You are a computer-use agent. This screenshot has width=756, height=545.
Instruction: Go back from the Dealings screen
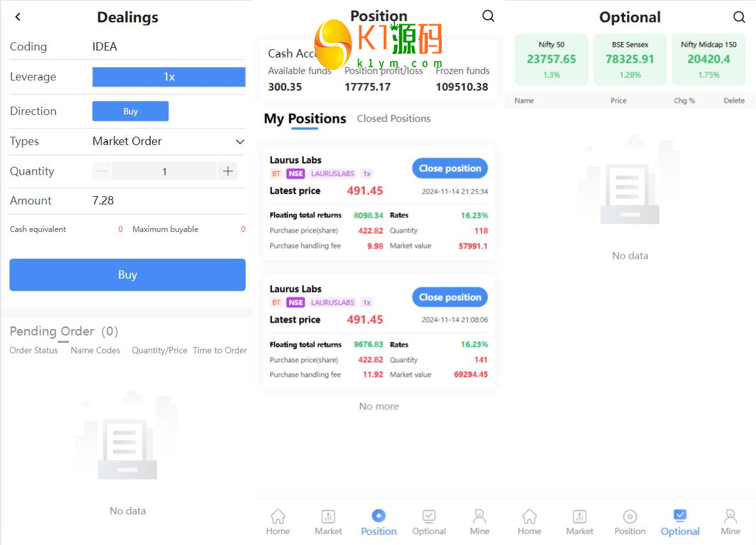pos(18,17)
